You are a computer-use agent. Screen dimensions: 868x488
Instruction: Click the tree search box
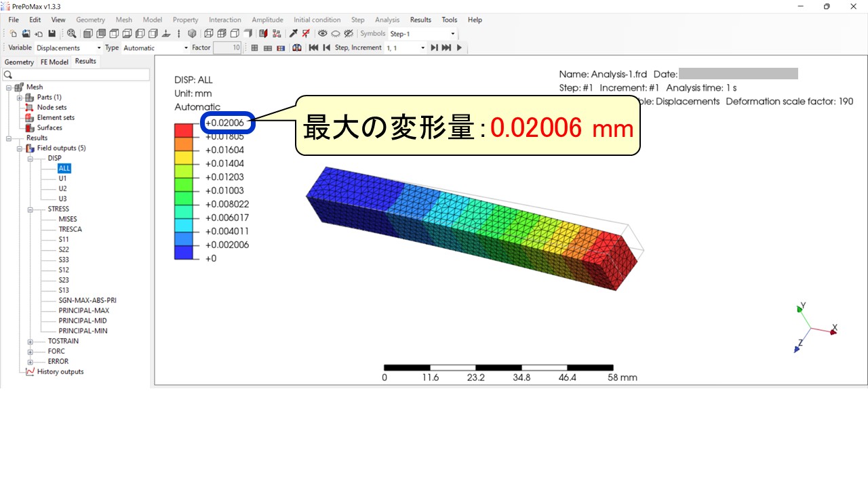[75, 75]
